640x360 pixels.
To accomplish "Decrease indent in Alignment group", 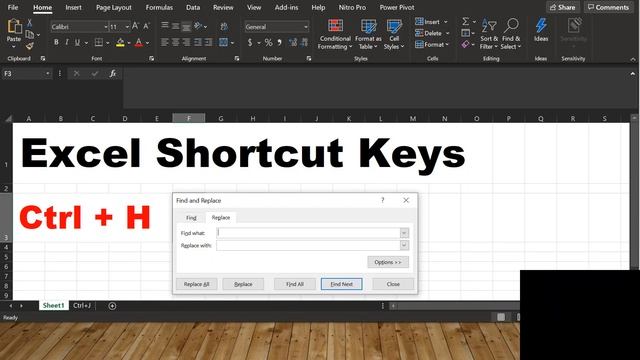I will pyautogui.click(x=198, y=42).
